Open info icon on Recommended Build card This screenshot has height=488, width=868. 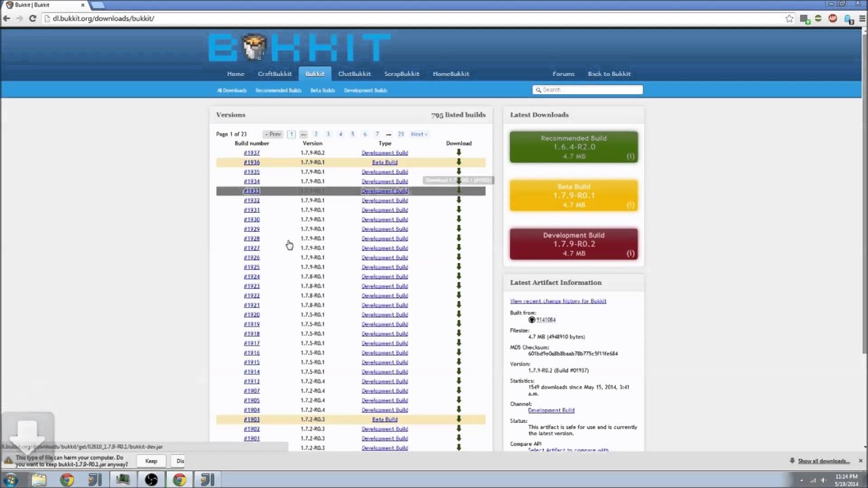pos(631,157)
